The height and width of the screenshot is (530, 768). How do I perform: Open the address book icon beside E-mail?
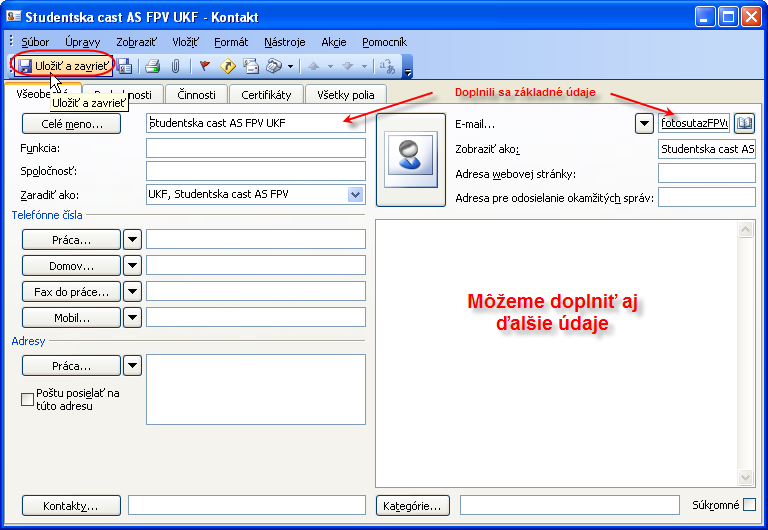pyautogui.click(x=744, y=123)
